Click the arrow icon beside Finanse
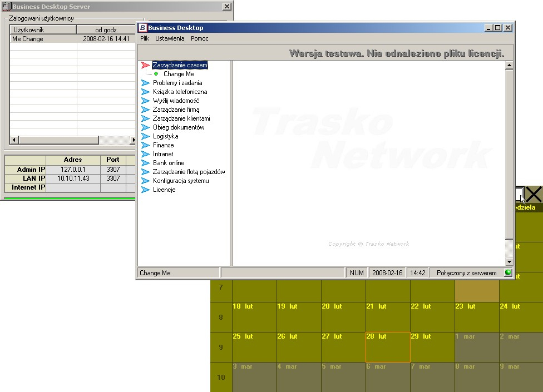This screenshot has width=543, height=392. 145,145
